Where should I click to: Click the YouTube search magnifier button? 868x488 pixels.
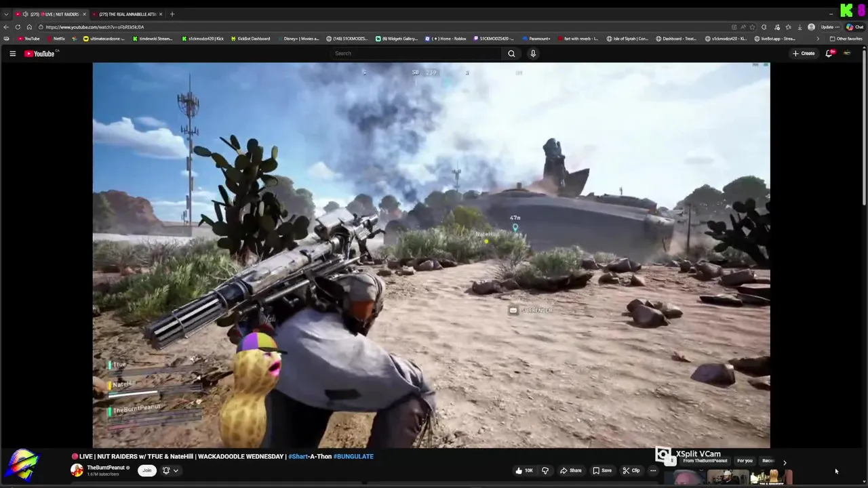pos(511,54)
